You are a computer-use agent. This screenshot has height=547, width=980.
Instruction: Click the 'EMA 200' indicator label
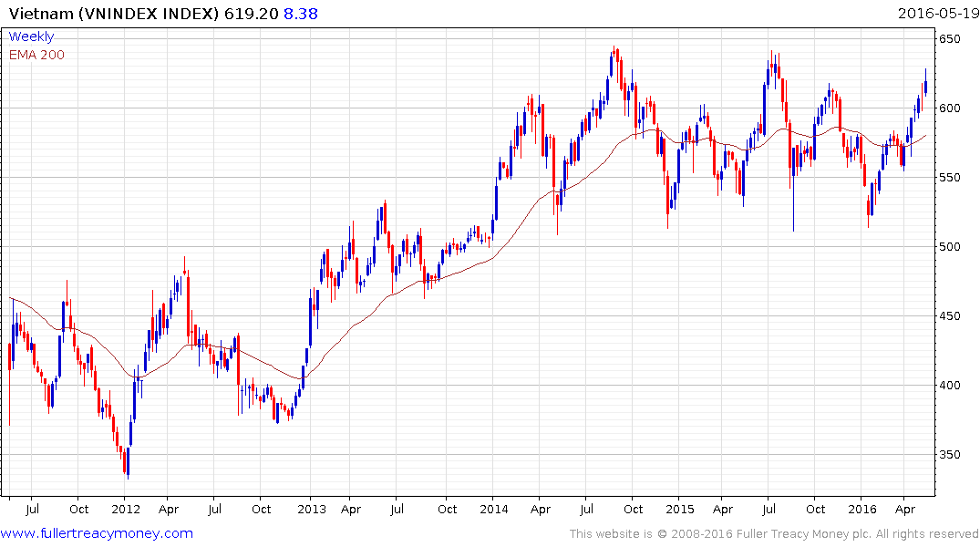pos(36,55)
